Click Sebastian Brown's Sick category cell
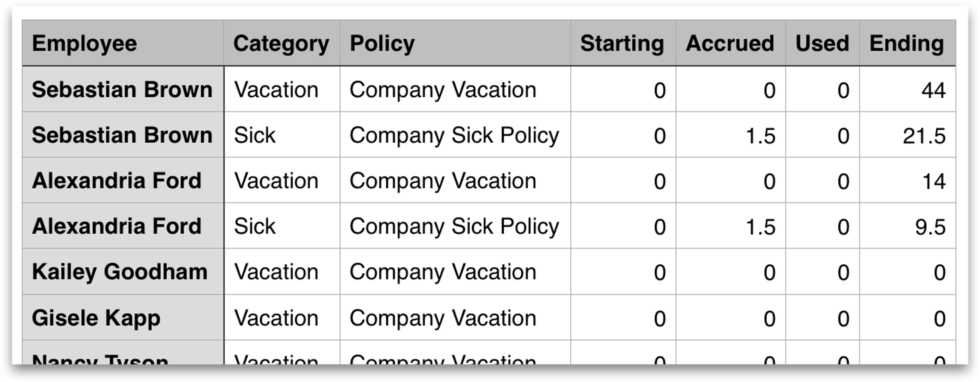 pos(282,135)
